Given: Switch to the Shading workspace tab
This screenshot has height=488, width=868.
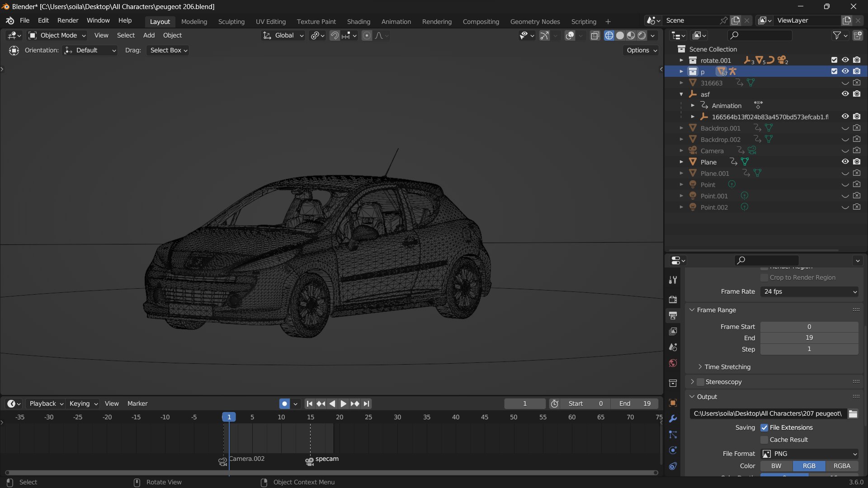Looking at the screenshot, I should pos(359,22).
